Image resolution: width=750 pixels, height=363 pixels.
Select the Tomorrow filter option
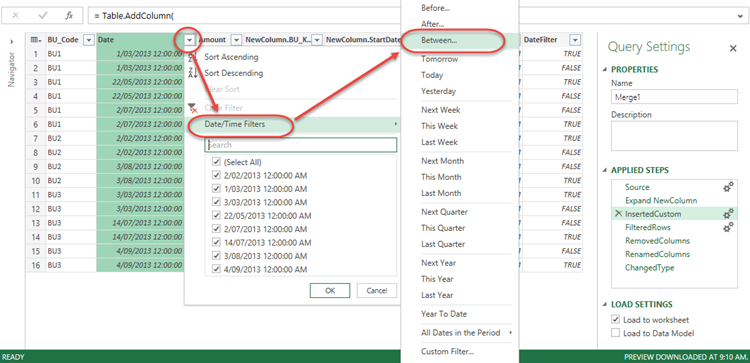tap(440, 59)
